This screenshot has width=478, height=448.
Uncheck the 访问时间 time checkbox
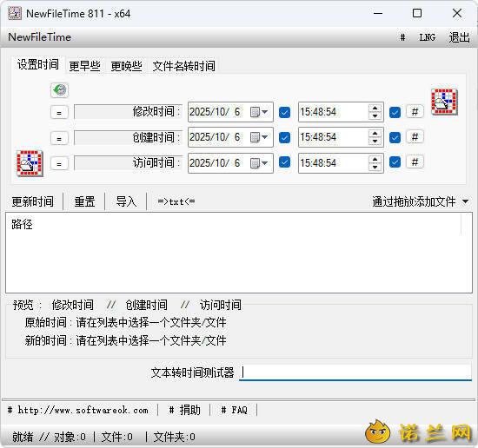tap(395, 162)
